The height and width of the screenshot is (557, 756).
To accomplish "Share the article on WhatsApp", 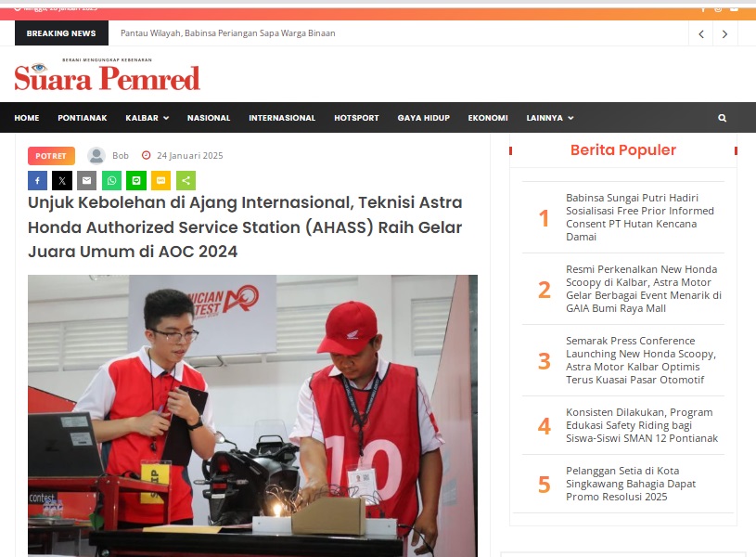I will coord(111,181).
